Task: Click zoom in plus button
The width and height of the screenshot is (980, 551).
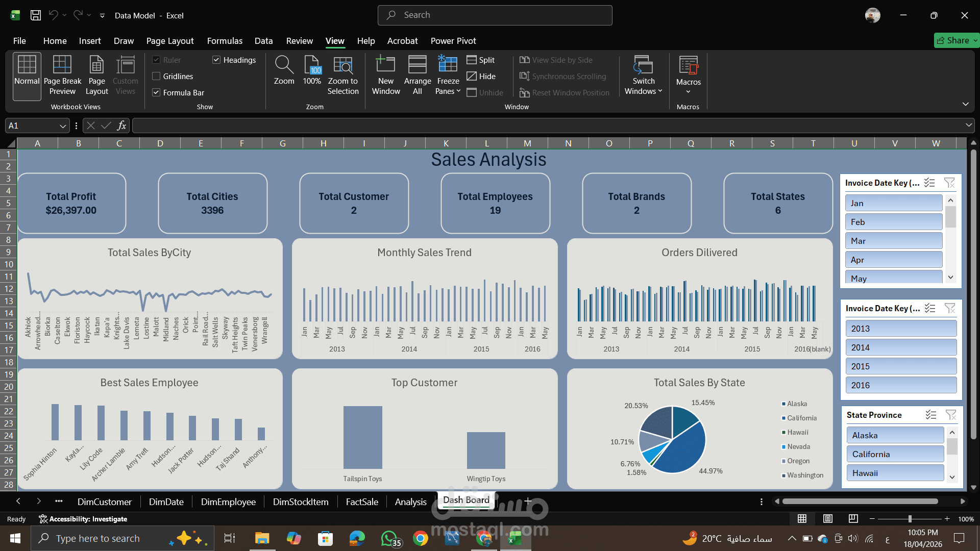Action: click(947, 519)
